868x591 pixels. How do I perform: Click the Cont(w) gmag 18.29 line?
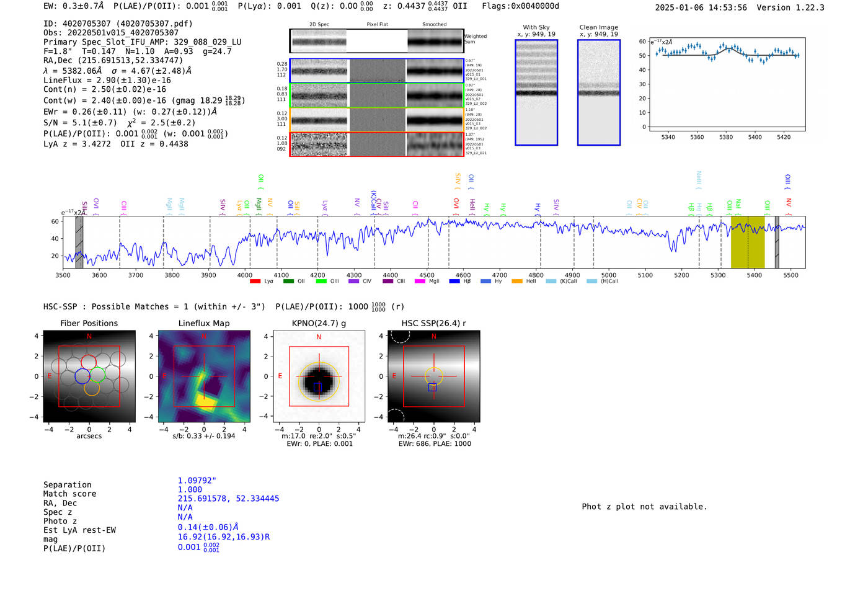coord(144,100)
